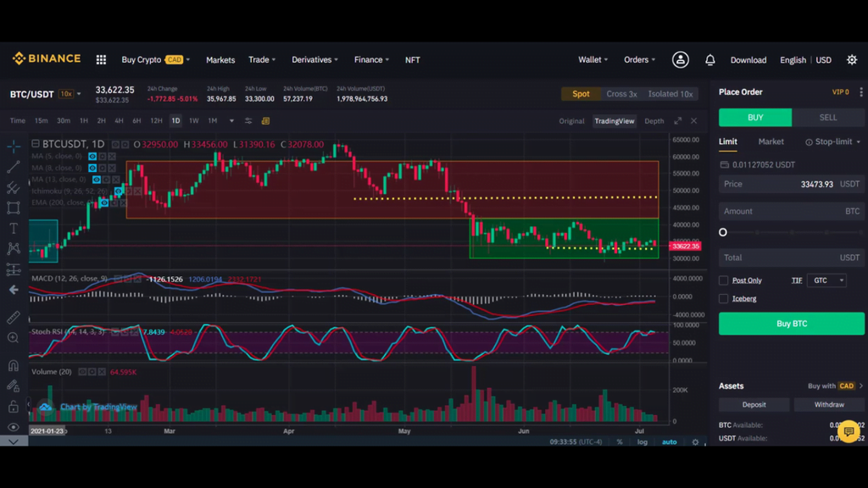Open technical indicators settings in chart toolbar

pyautogui.click(x=248, y=120)
